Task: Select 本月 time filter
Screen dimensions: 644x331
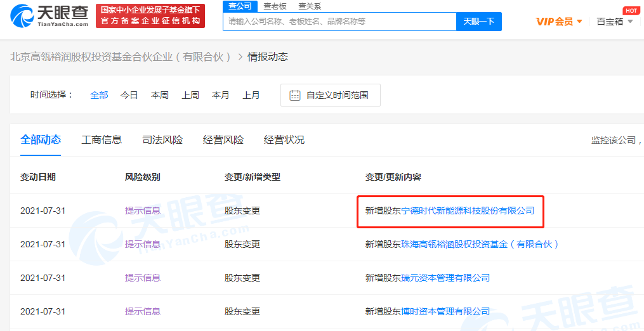Action: 221,95
